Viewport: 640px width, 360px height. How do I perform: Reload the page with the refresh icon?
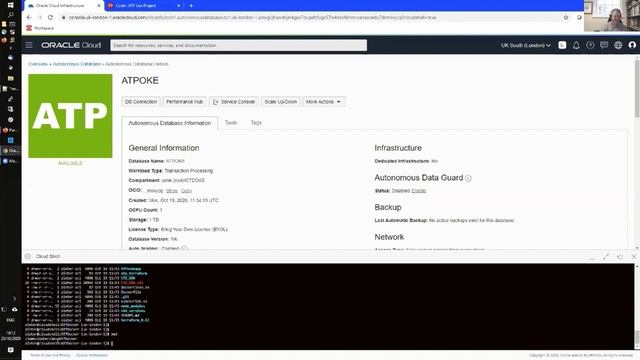pos(50,18)
